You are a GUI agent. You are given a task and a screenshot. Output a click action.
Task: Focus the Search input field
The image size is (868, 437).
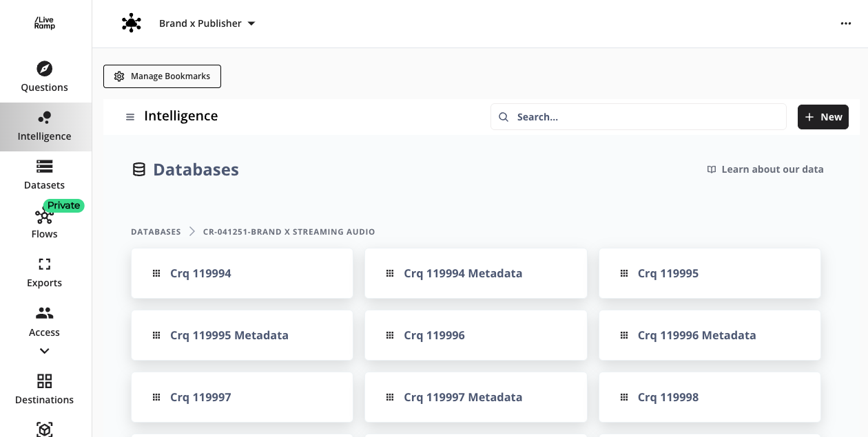(648, 117)
